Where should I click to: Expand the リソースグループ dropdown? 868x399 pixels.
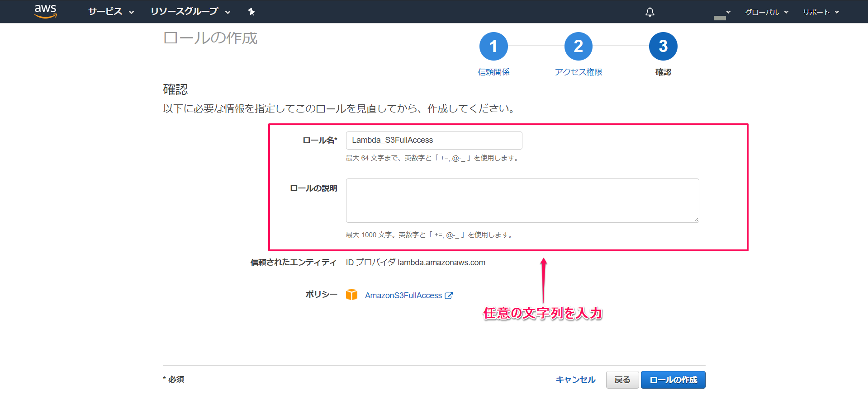190,12
